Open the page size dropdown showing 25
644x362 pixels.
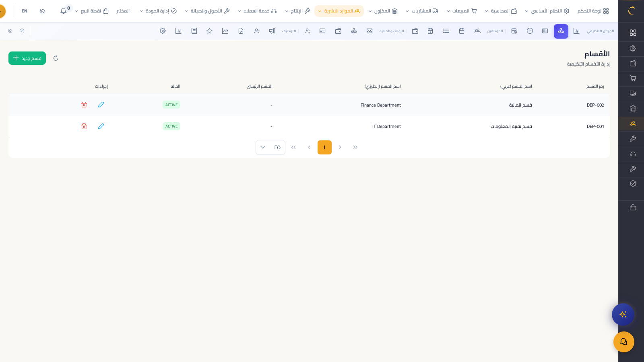(270, 147)
